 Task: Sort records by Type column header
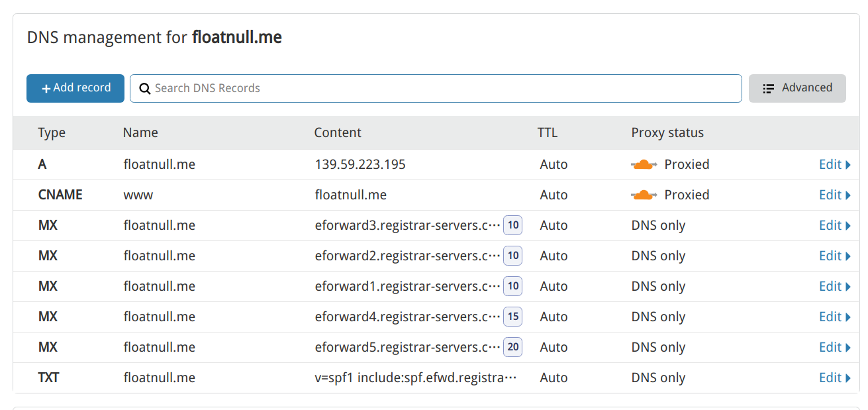[x=52, y=132]
